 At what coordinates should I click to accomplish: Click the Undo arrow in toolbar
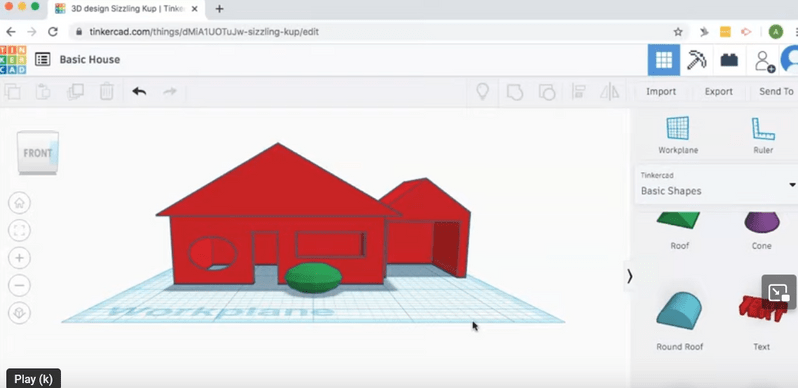click(x=139, y=91)
